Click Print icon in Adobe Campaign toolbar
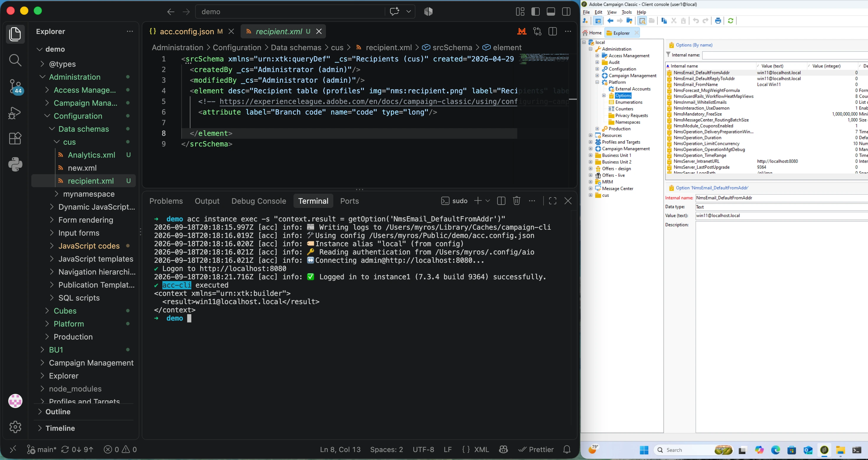 (x=718, y=21)
